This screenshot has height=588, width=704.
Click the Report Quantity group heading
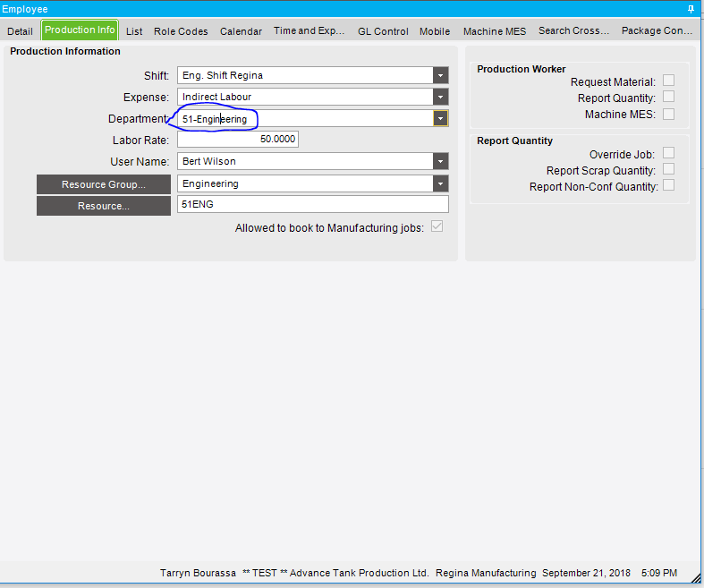point(514,141)
